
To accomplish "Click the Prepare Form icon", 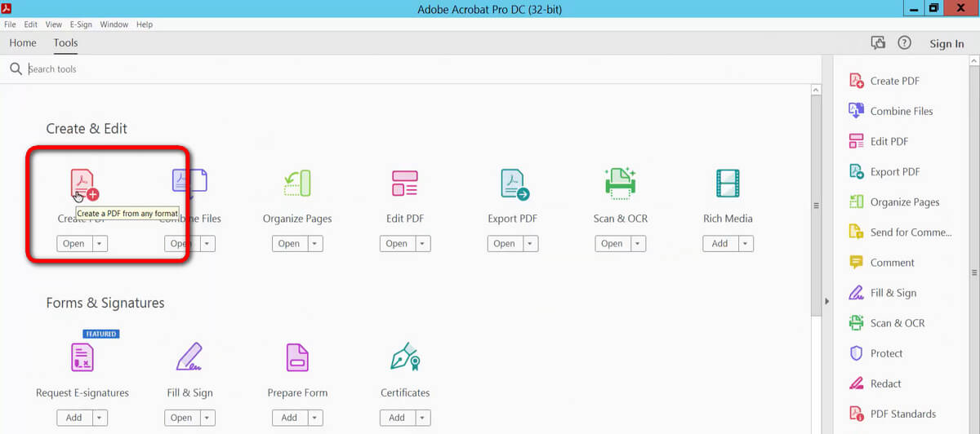I will [297, 356].
